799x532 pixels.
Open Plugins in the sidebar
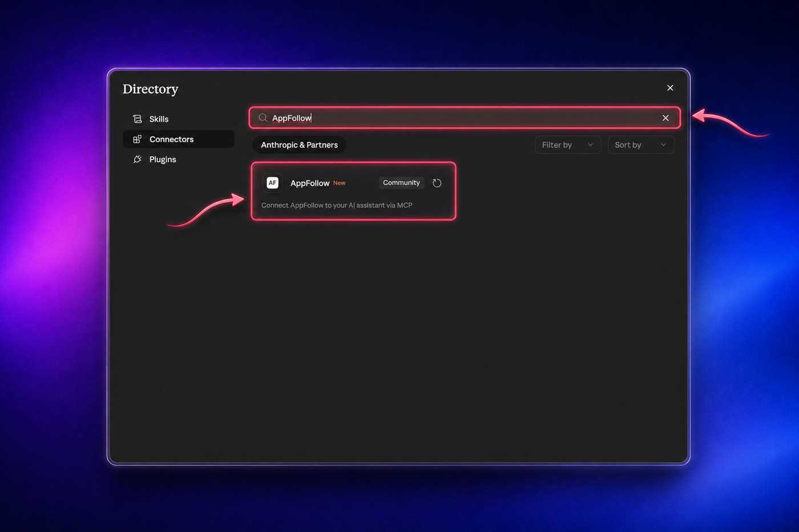[178, 159]
